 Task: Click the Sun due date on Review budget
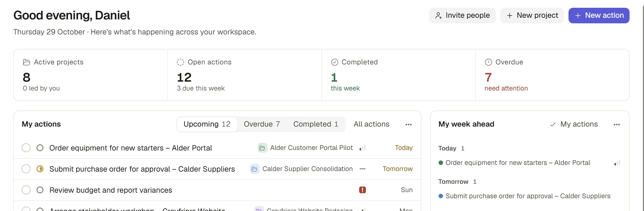pyautogui.click(x=407, y=190)
